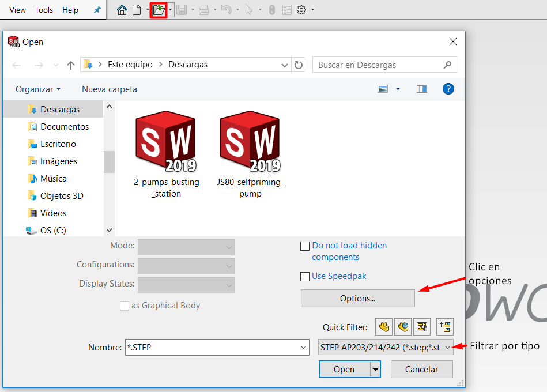
Task: Click the navigation pane scroll-up arrow
Action: click(109, 107)
